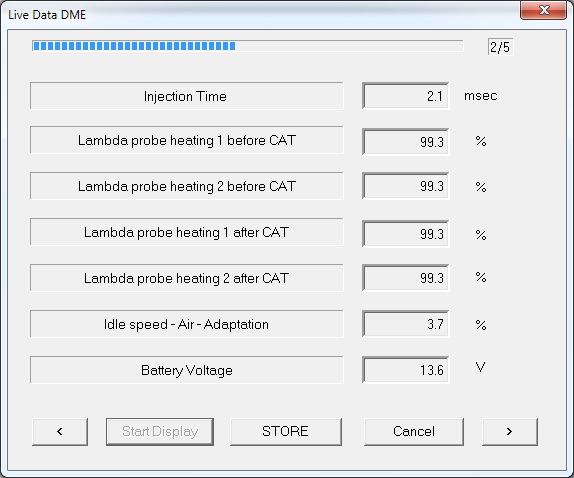The width and height of the screenshot is (574, 478).
Task: Select Idle speed - Air - Adaptation label
Action: [x=187, y=324]
